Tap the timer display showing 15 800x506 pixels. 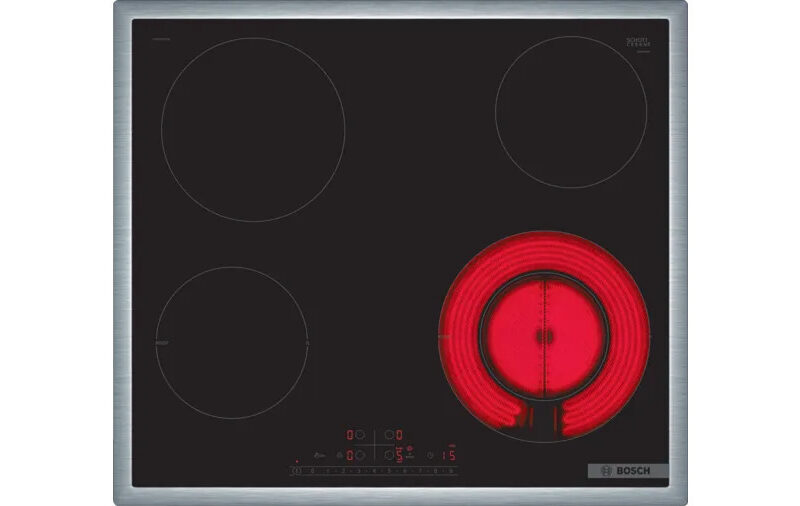coord(449,455)
